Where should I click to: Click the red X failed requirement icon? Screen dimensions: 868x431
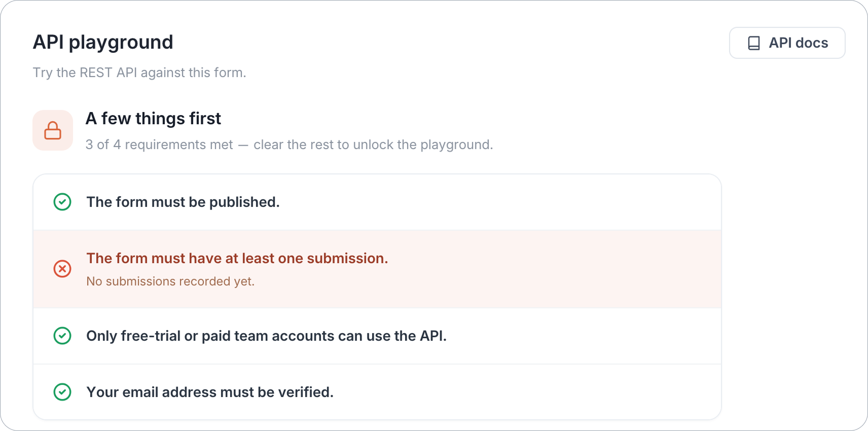point(62,269)
